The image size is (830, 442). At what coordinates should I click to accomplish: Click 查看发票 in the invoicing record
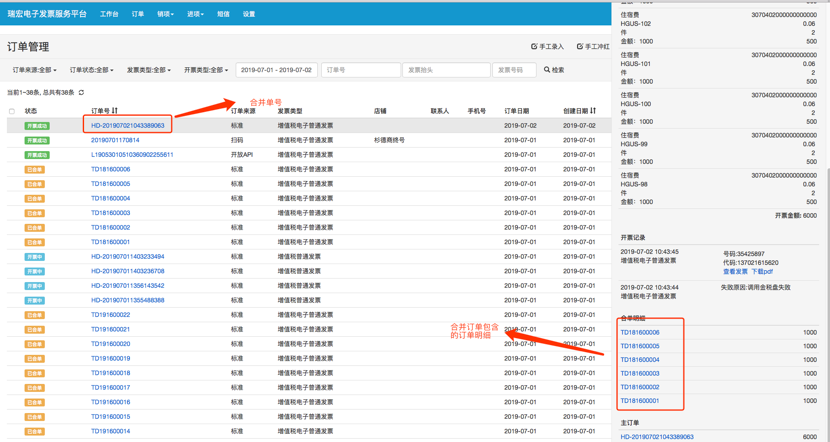(x=735, y=272)
